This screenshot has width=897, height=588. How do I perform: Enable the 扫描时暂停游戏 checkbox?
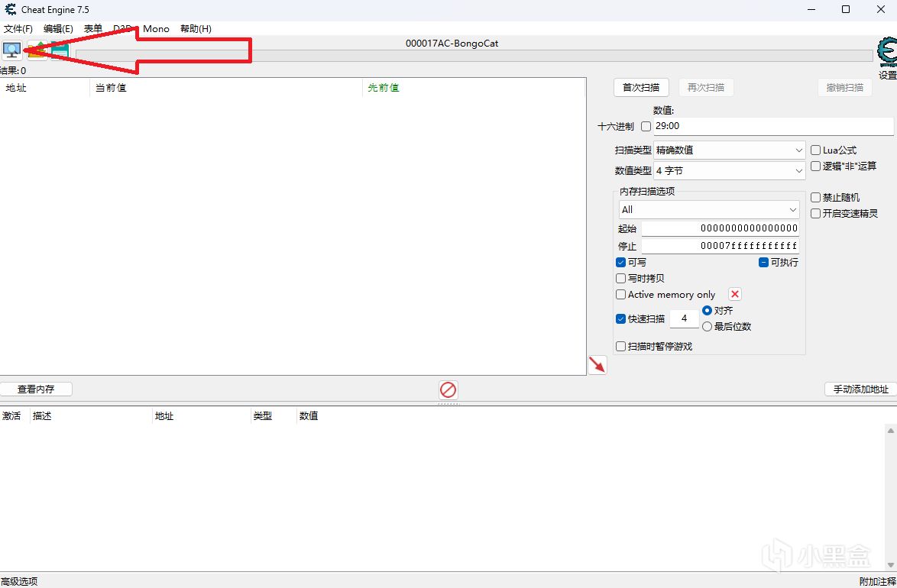pyautogui.click(x=620, y=347)
